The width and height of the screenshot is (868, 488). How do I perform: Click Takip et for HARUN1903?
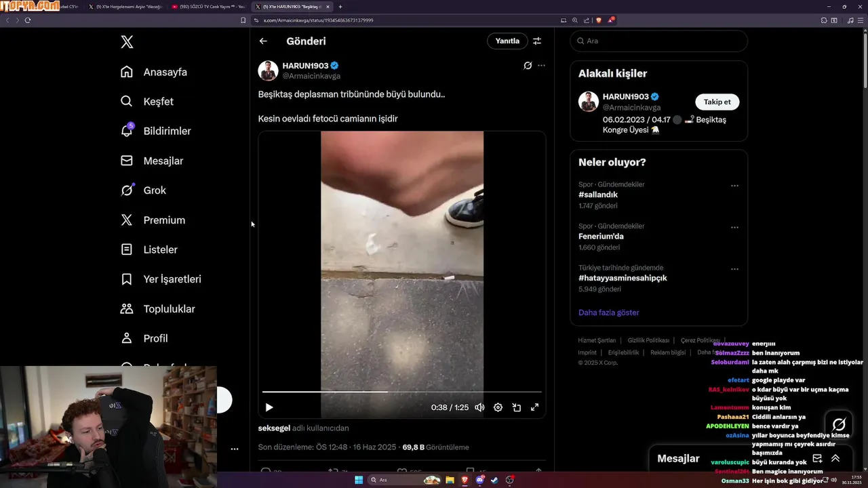click(717, 102)
